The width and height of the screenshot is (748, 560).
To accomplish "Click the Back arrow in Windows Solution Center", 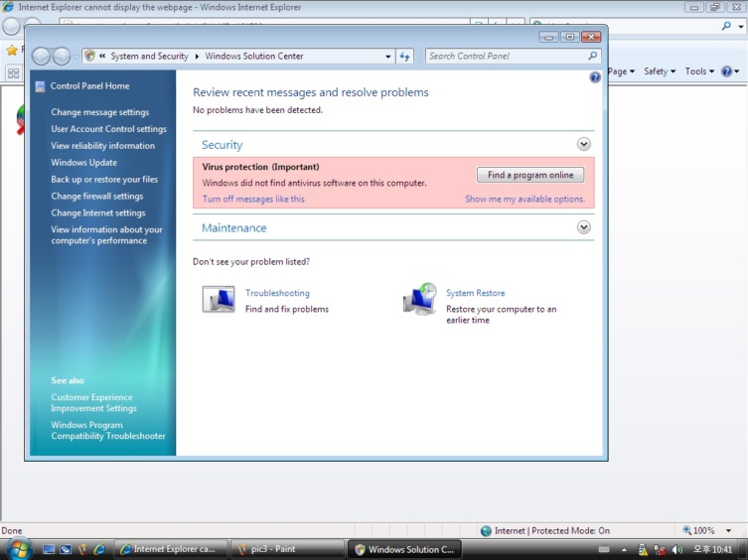I will click(x=41, y=57).
